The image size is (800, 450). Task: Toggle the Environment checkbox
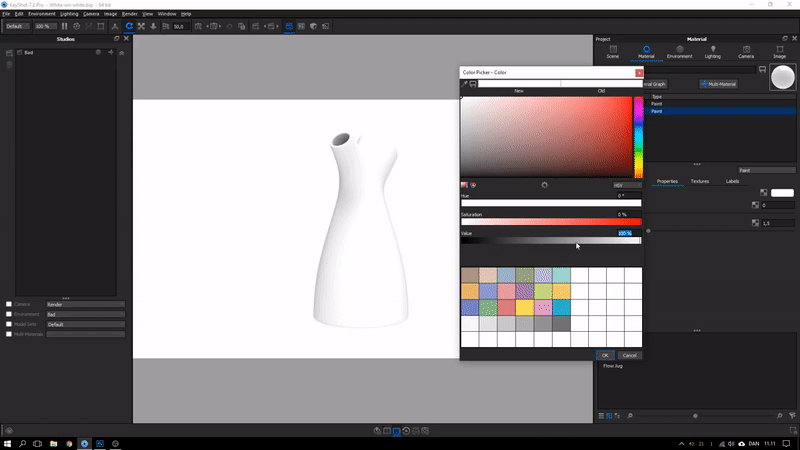[9, 314]
